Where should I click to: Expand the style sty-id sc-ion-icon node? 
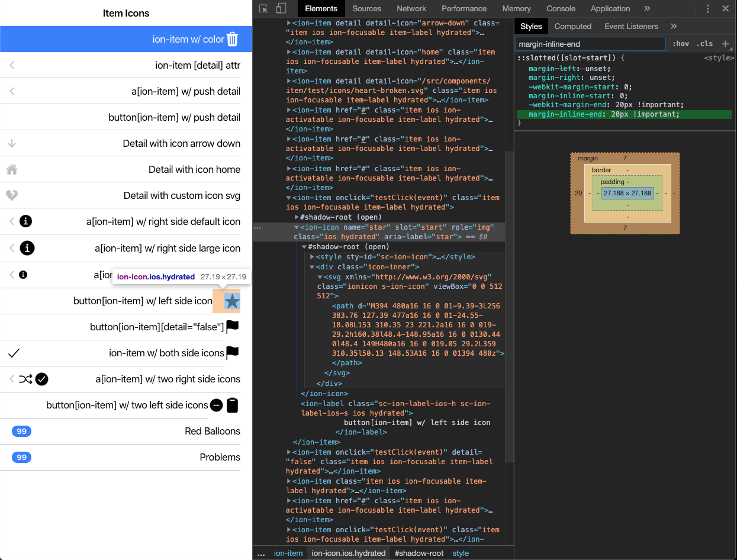pos(312,257)
